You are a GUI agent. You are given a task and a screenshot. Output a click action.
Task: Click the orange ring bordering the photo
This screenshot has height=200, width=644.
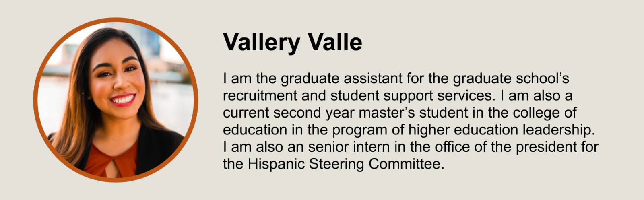[x=35, y=100]
